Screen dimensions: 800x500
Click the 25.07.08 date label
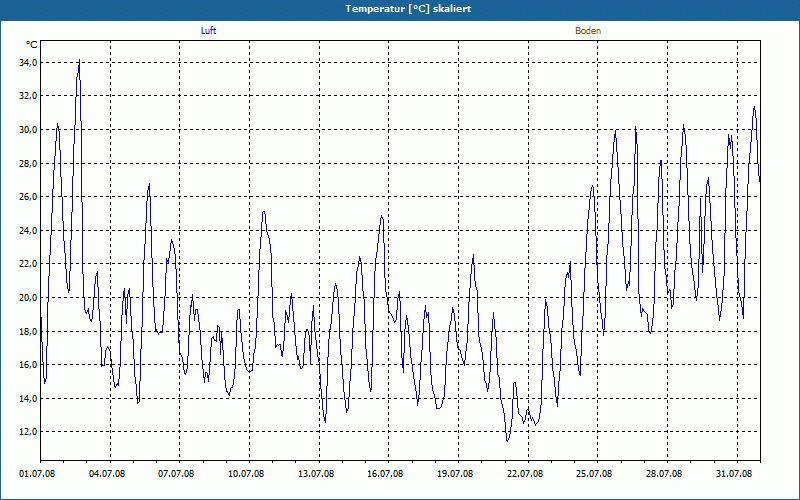(594, 474)
